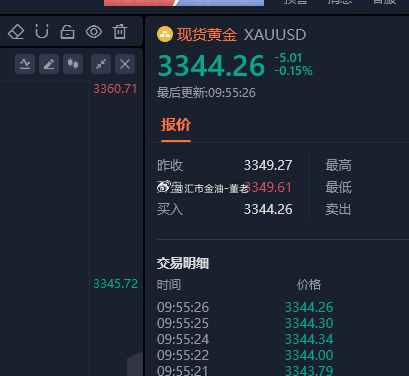The width and height of the screenshot is (409, 376).
Task: Select the 09:55:26 trade row
Action: [x=245, y=307]
